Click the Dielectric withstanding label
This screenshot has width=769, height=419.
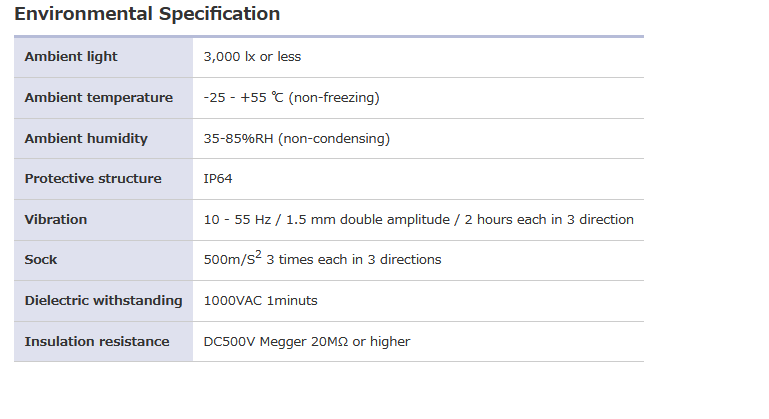coord(103,300)
